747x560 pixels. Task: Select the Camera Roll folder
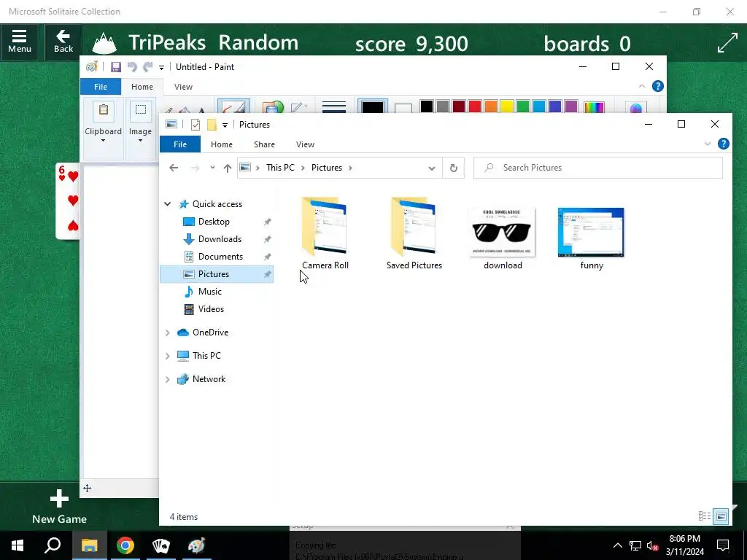pos(325,233)
